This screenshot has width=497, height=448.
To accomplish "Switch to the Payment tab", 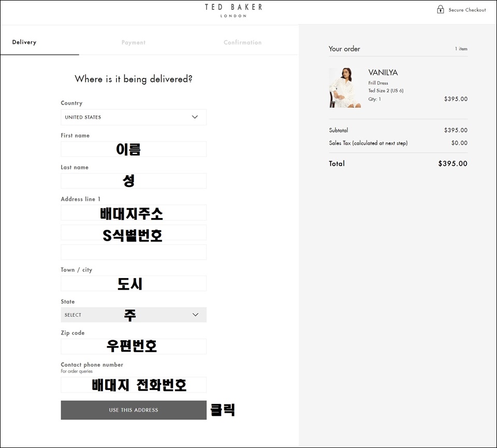I will [x=134, y=42].
